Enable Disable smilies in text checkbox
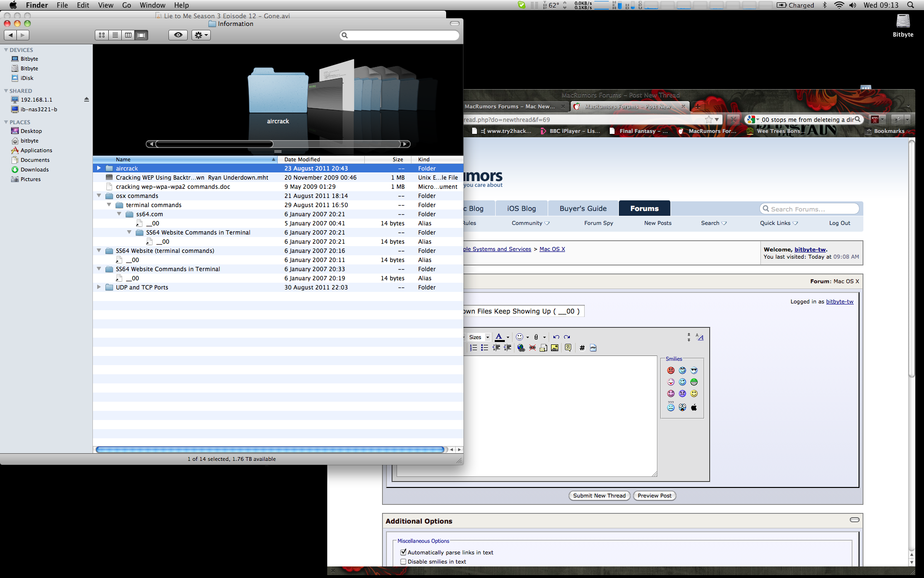 403,562
